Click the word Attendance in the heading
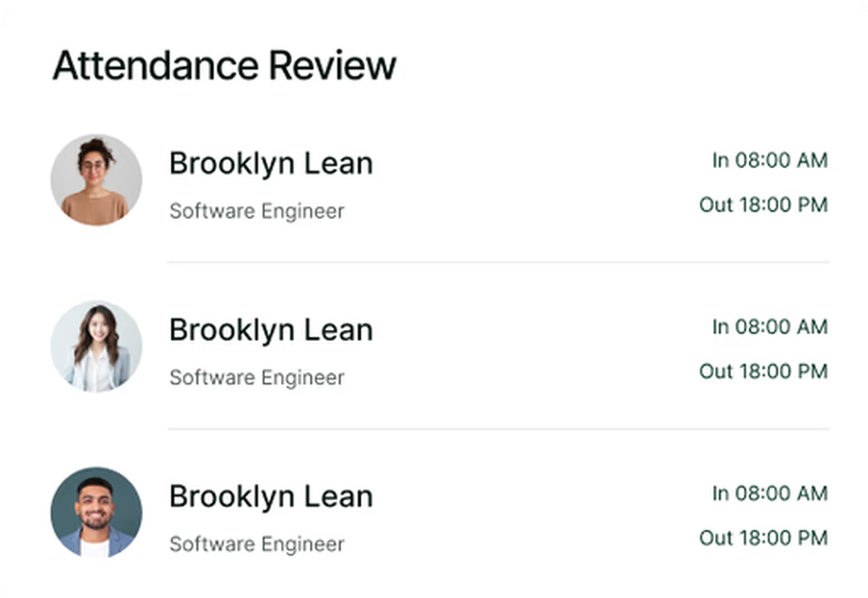Viewport: 868px width, 598px height. tap(156, 66)
